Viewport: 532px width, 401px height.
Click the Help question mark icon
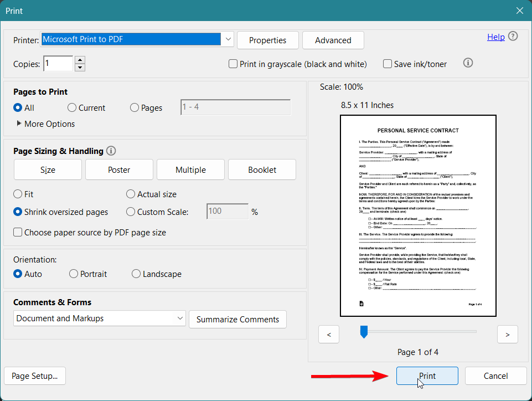(x=513, y=37)
